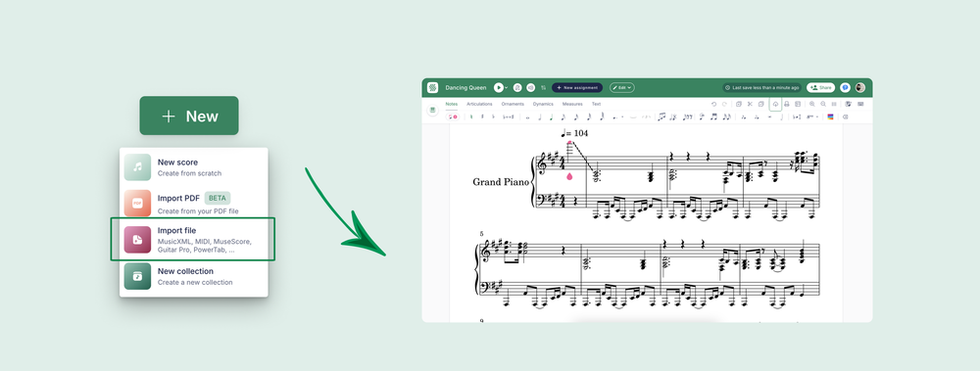Switch to the Measures tab
Screen dimensions: 980x371
point(572,104)
